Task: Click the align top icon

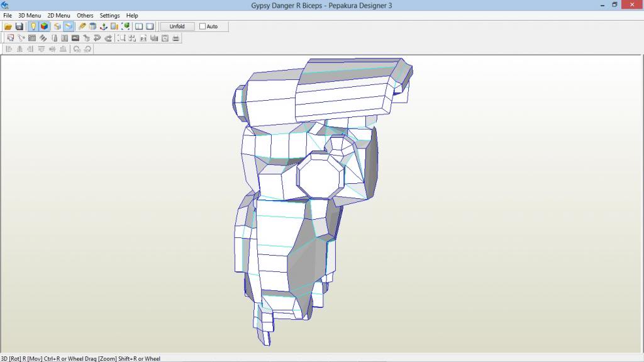Action: [41, 49]
